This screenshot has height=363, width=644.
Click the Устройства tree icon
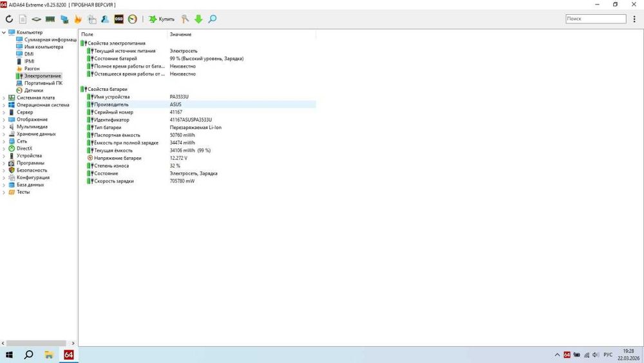coord(12,156)
